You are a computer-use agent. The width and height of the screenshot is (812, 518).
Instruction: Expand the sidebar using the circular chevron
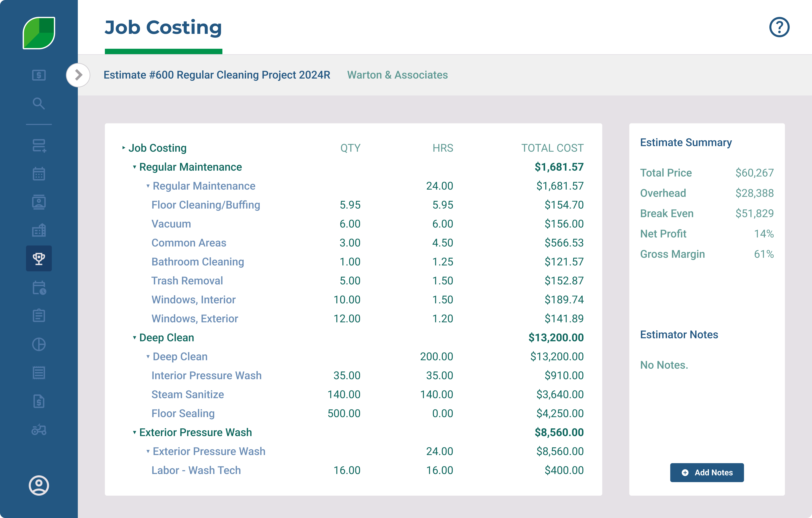(78, 75)
